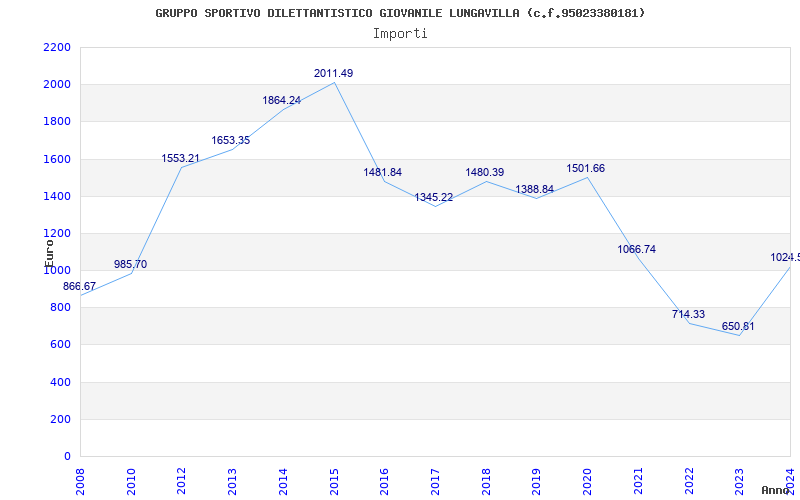
Task: Click the year 2019 axis label
Action: 537,481
